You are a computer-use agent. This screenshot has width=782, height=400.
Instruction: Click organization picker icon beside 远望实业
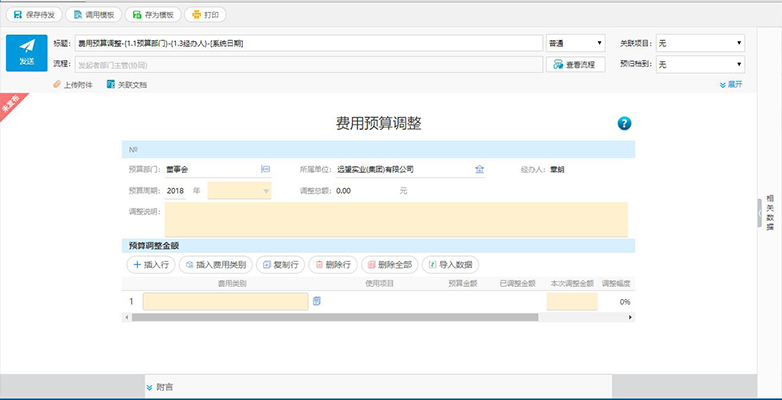tap(479, 170)
